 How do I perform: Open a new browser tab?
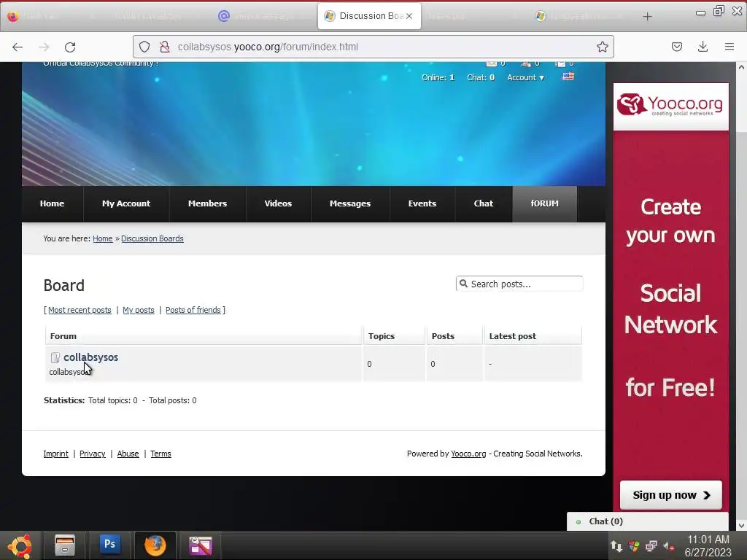pos(647,17)
